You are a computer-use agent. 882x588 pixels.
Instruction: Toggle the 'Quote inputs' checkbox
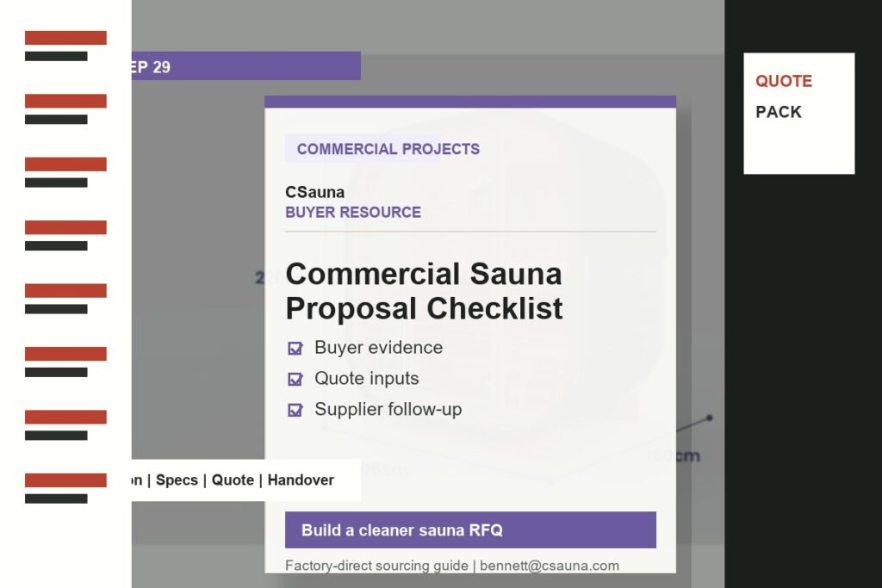tap(295, 380)
